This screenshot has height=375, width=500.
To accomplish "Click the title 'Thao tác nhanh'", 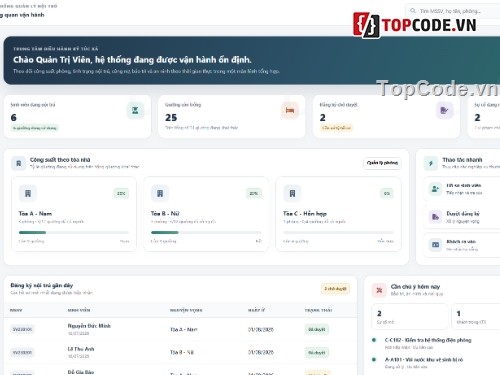I will (462, 160).
